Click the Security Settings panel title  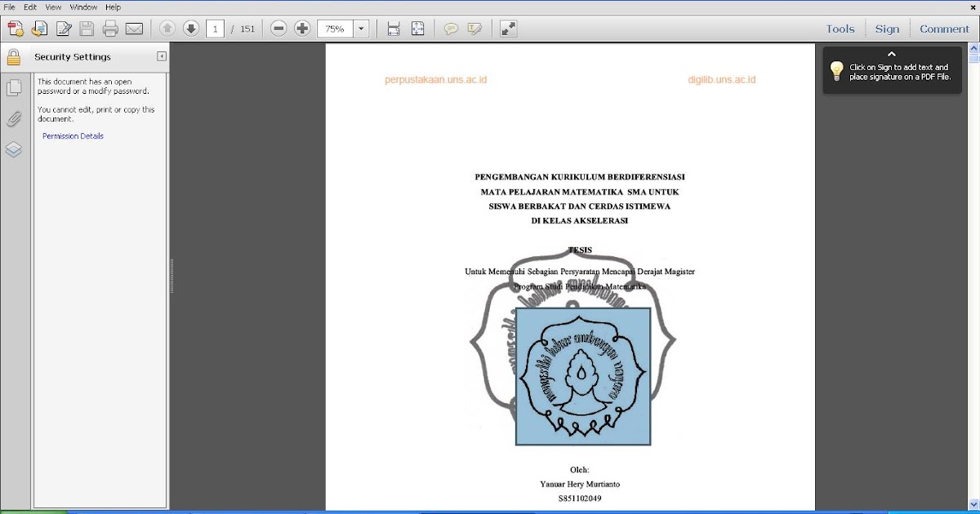tap(73, 57)
